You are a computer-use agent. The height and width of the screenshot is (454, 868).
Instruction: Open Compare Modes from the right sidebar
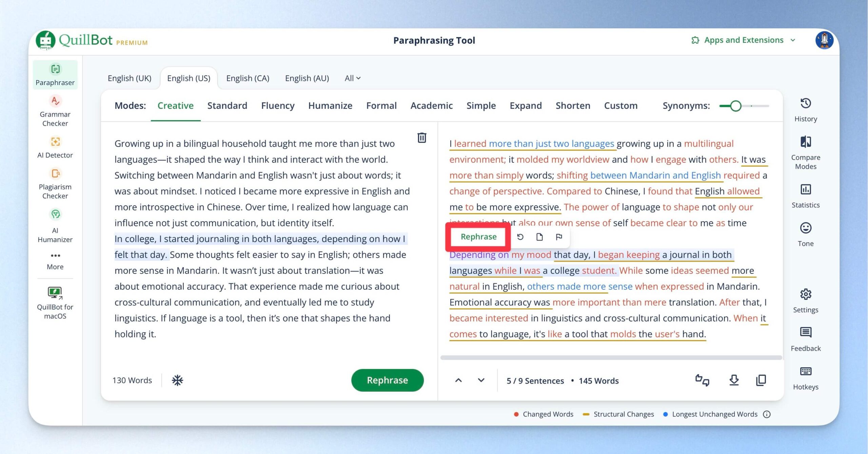(806, 142)
